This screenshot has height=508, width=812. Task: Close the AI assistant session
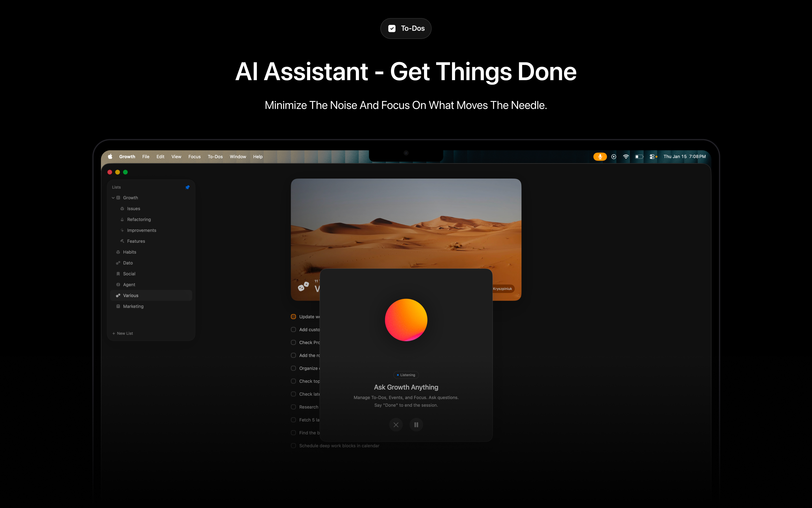point(396,425)
